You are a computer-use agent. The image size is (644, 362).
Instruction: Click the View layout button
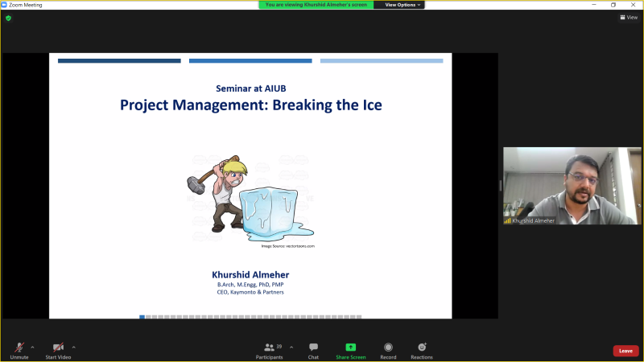coord(629,17)
